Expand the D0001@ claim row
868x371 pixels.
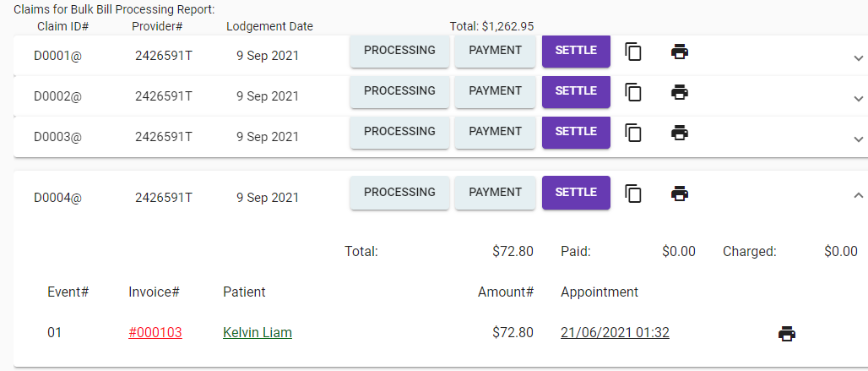click(x=858, y=57)
